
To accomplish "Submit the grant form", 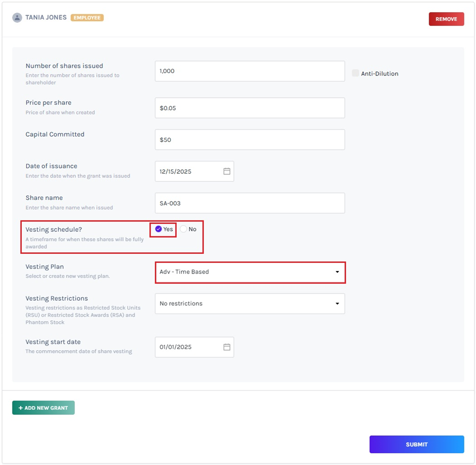I will (416, 444).
